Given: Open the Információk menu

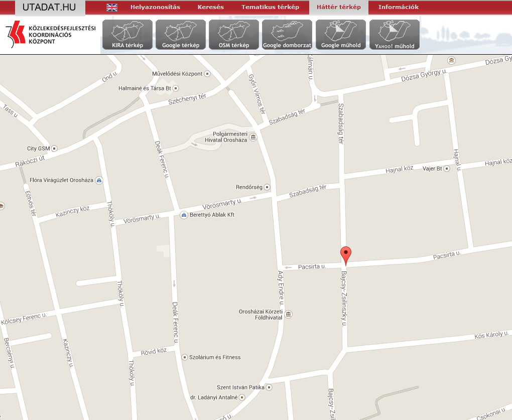Looking at the screenshot, I should point(399,8).
